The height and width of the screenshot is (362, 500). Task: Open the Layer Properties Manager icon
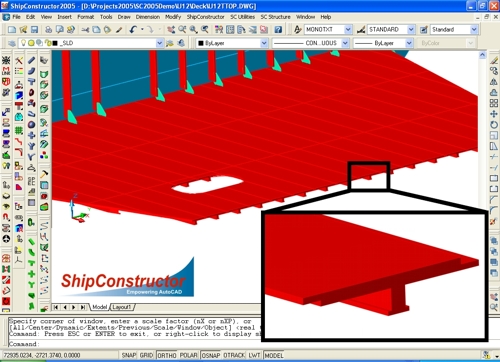coord(12,43)
